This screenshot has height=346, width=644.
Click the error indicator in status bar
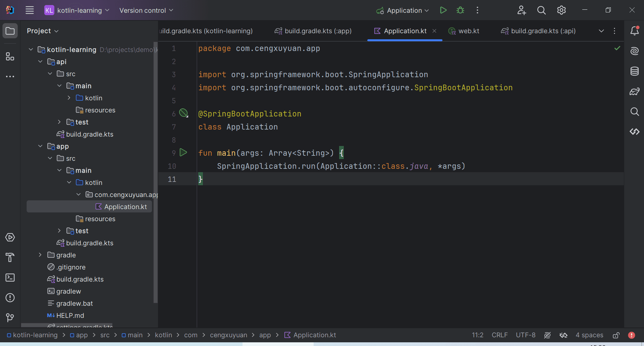tap(632, 335)
